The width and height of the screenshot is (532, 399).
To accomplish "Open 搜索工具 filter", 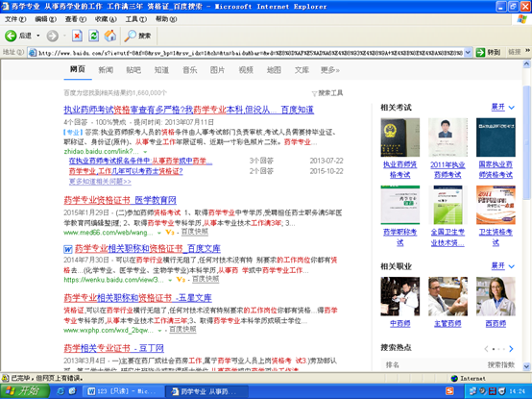I will click(x=327, y=93).
